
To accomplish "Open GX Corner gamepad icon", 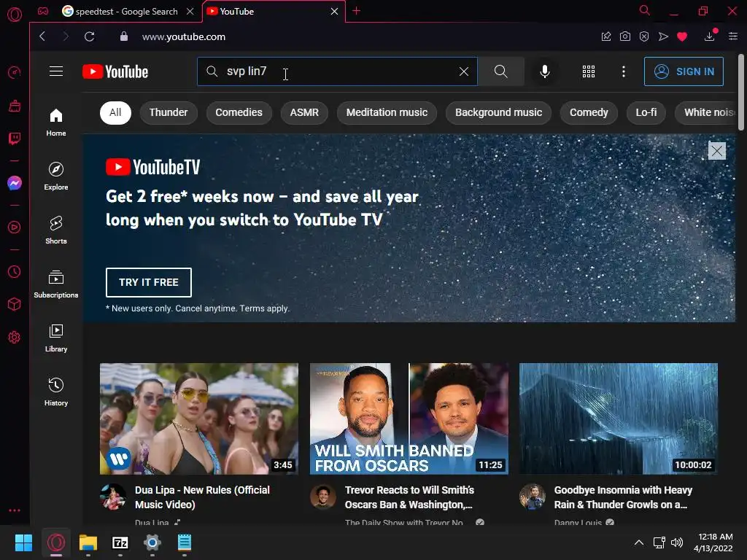I will click(43, 11).
